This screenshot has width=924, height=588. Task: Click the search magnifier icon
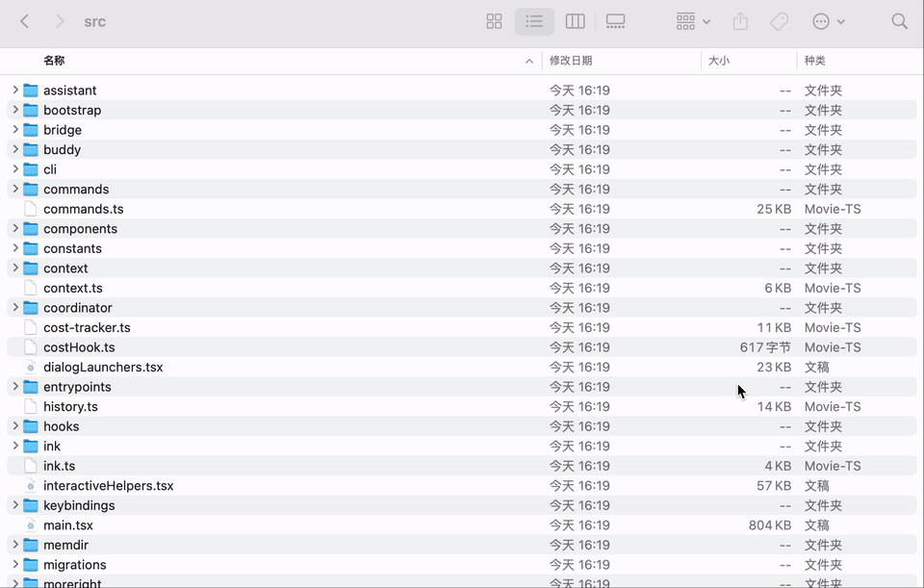pos(899,21)
